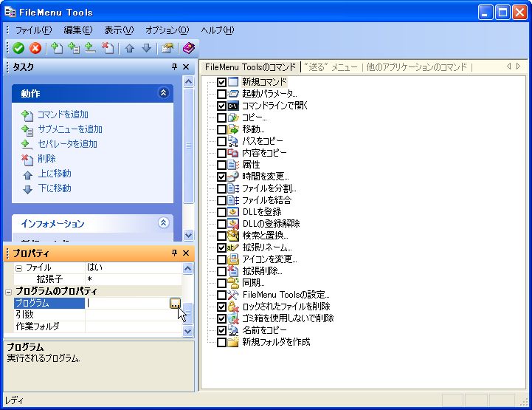Open help with the purple book icon
Viewport: 532px width, 410px height.
tap(189, 48)
